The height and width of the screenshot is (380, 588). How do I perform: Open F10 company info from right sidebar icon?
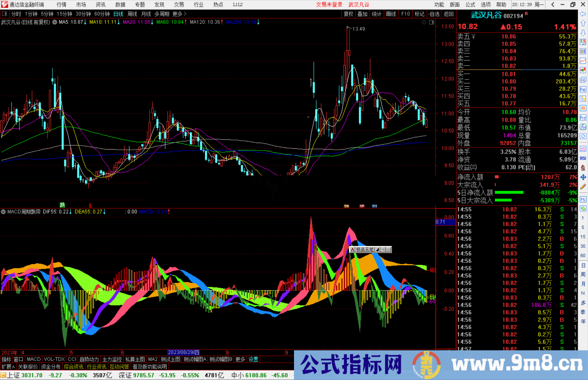point(583,89)
